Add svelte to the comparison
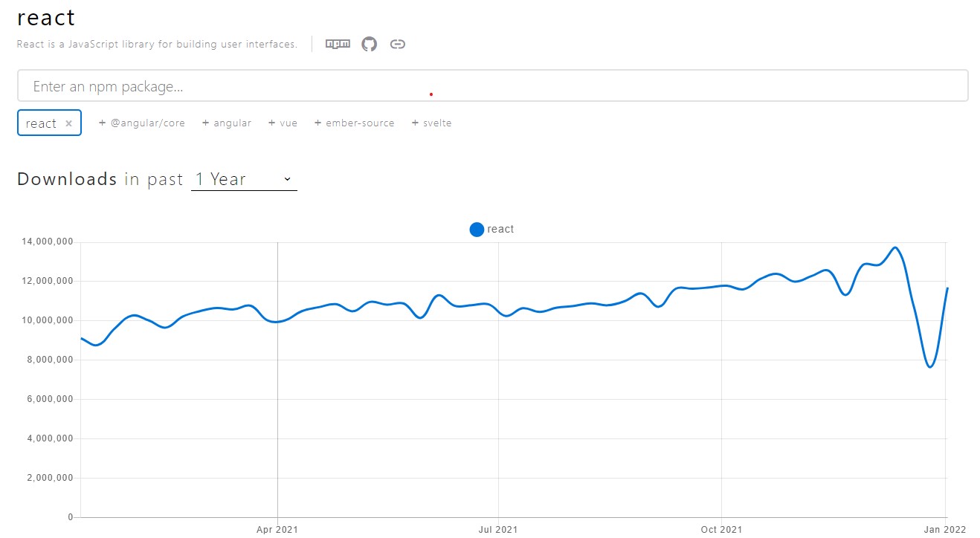 tap(432, 123)
